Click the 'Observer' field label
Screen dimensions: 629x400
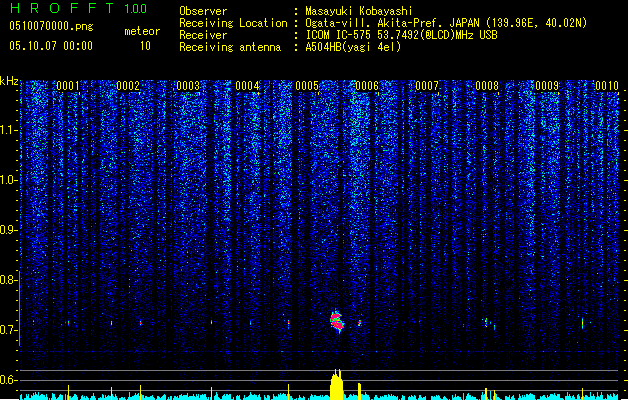(203, 11)
